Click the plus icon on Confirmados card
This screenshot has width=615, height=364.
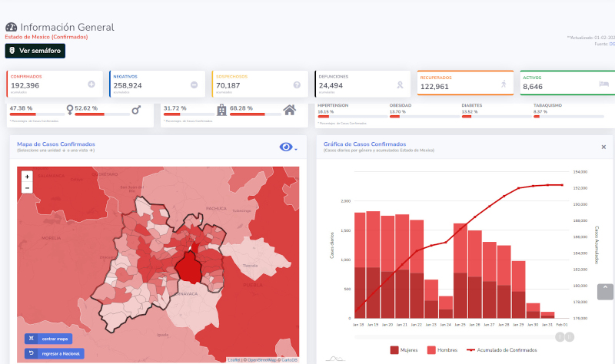tap(91, 84)
